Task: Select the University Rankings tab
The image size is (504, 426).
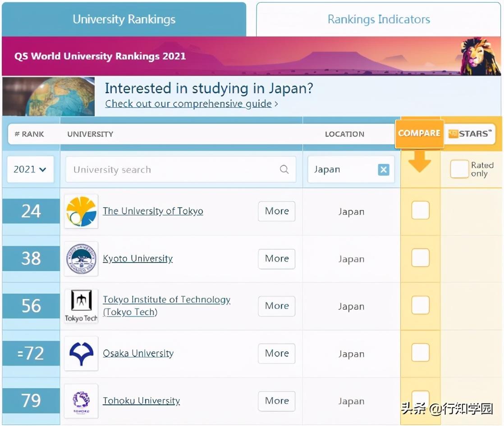Action: [x=124, y=20]
